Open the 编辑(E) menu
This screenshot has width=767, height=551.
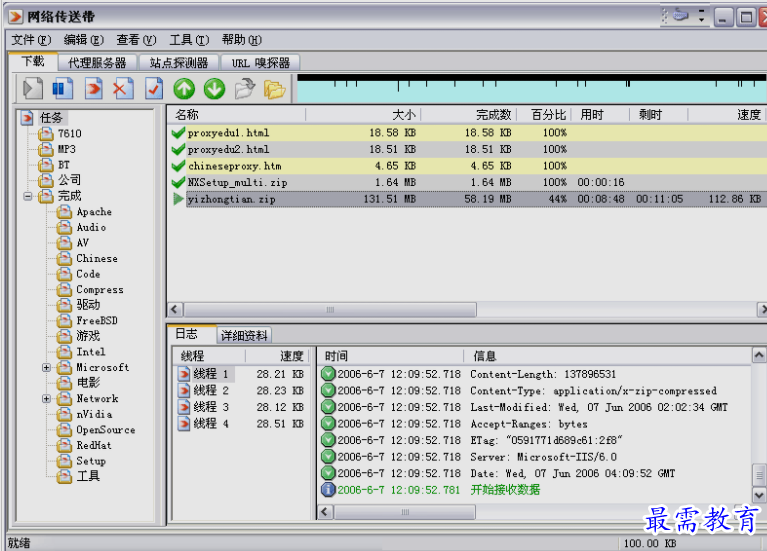click(x=84, y=40)
